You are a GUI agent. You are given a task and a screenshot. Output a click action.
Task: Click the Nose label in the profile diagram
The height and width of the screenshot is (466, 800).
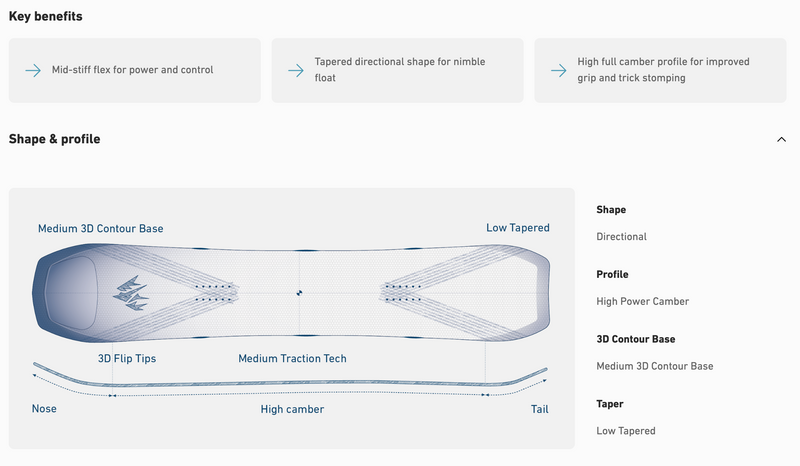(44, 409)
